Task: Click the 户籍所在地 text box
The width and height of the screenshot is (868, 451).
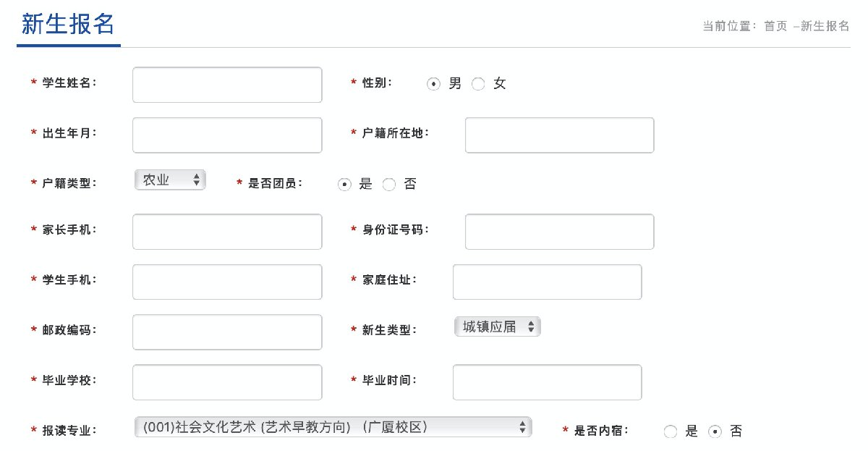Action: click(x=559, y=135)
